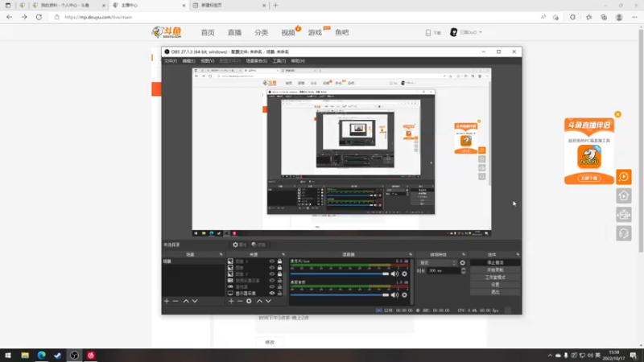
Task: Enable 工作室模式 in Controls
Action: (x=495, y=278)
